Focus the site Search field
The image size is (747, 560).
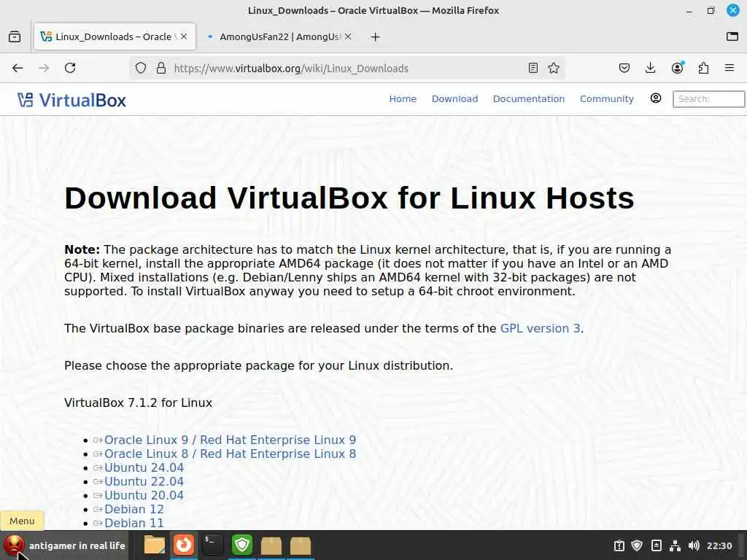[x=708, y=99]
